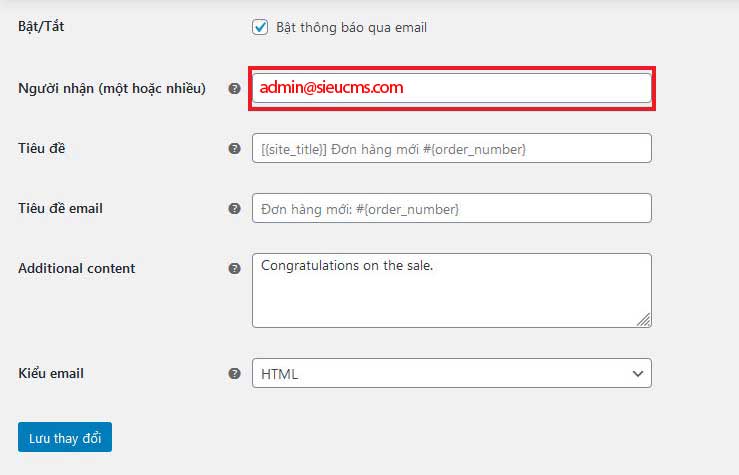The height and width of the screenshot is (475, 739).
Task: Click the chevron arrow in HTML select
Action: pyautogui.click(x=638, y=374)
